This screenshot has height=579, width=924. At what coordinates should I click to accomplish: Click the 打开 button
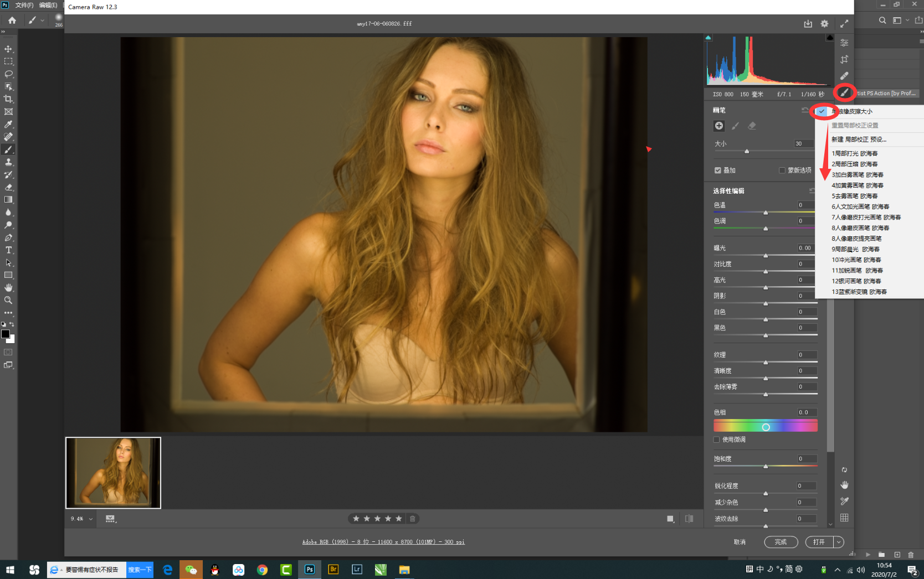819,542
